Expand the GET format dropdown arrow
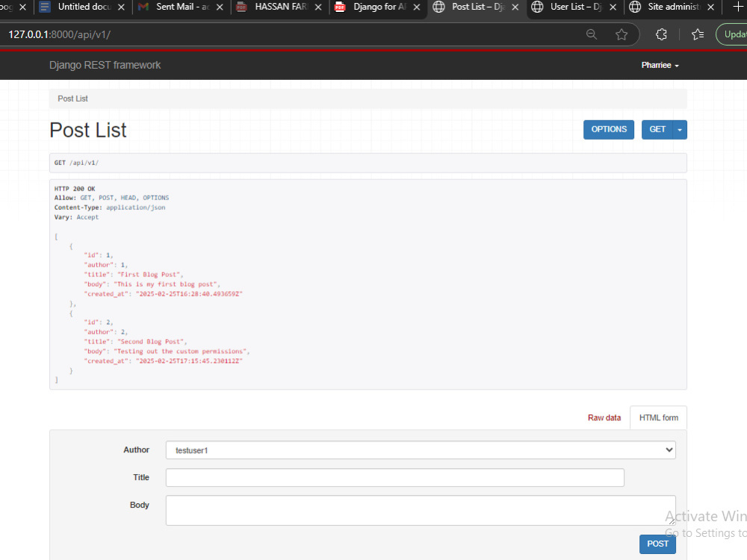This screenshot has width=747, height=560. 680,129
